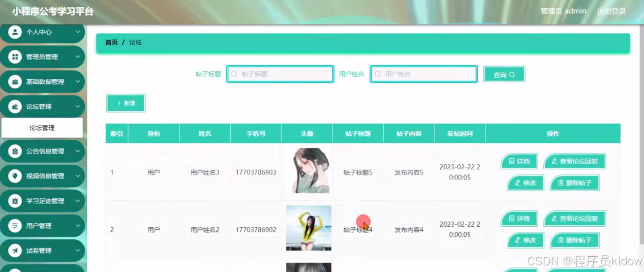Open avatar thumbnail of 用户姓名3

tap(309, 171)
